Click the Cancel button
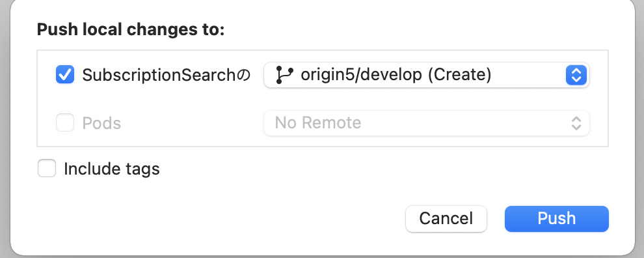This screenshot has width=644, height=258. [446, 218]
